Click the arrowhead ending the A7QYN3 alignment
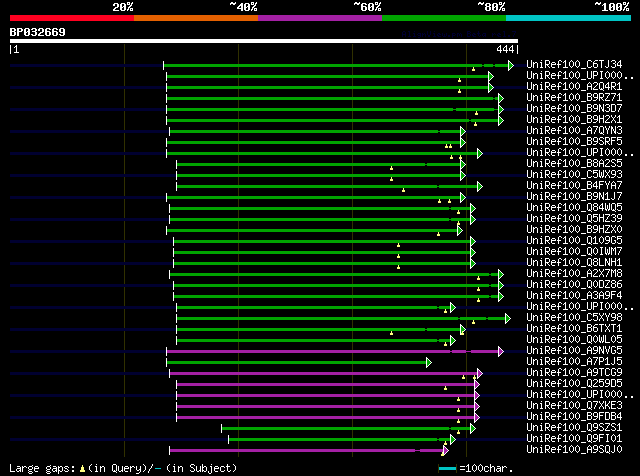This screenshot has width=640, height=476. 462,131
